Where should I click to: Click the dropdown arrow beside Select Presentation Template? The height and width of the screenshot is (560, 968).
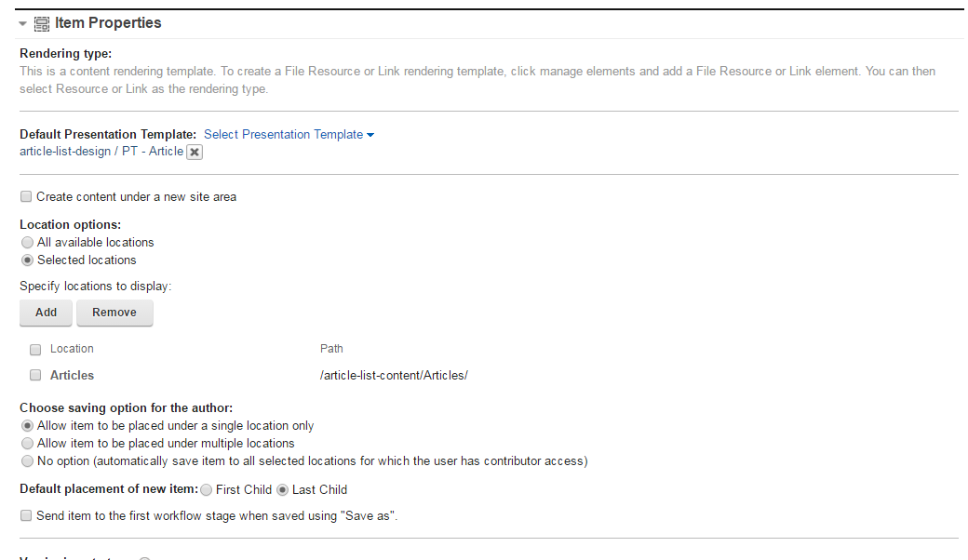(x=370, y=135)
